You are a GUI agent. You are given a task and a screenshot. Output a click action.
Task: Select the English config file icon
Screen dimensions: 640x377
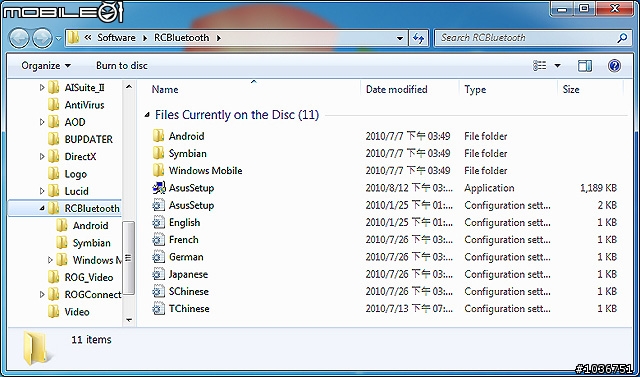[158, 222]
